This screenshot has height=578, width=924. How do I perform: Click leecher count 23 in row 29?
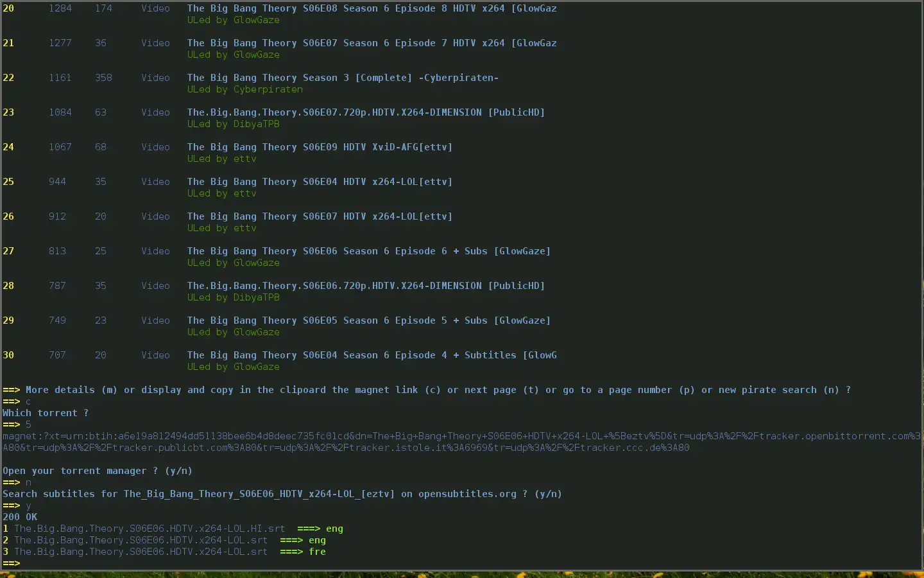point(101,320)
